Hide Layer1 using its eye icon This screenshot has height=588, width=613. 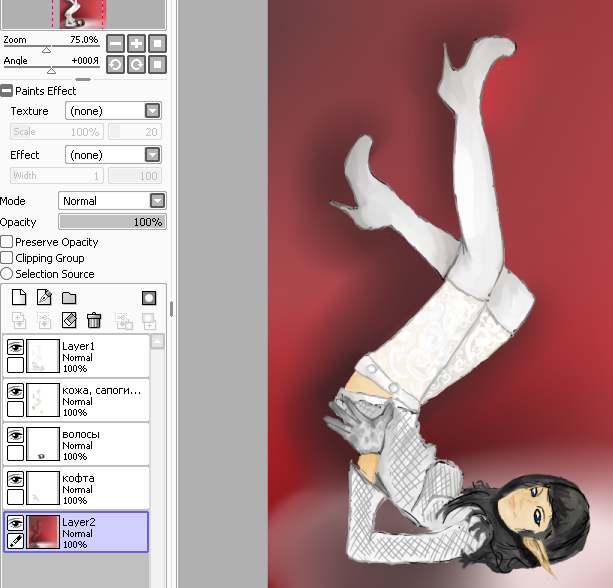tap(15, 347)
